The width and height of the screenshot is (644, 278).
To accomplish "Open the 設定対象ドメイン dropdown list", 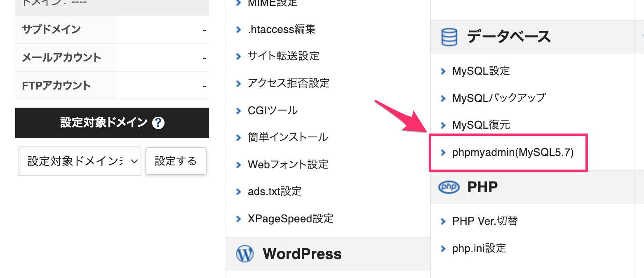I will click(x=80, y=161).
